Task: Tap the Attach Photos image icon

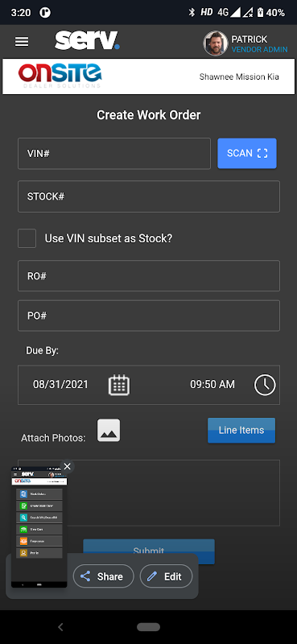Action: pyautogui.click(x=109, y=430)
